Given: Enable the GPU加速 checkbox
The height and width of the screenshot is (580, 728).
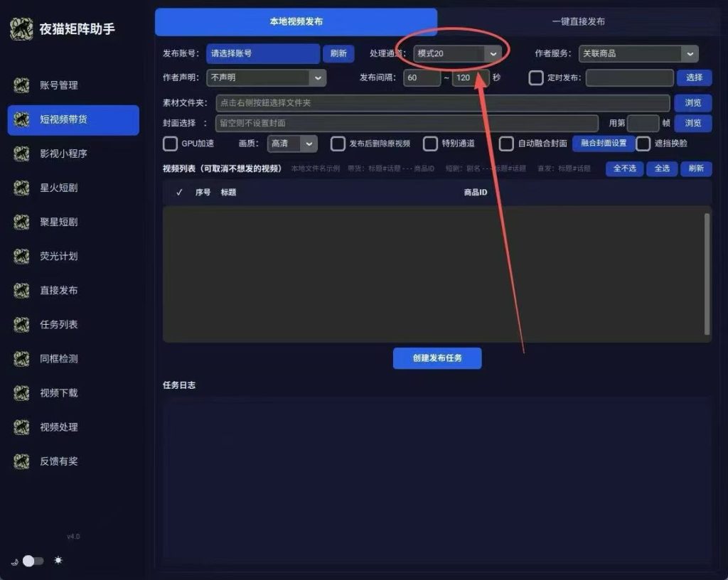Looking at the screenshot, I should [170, 144].
